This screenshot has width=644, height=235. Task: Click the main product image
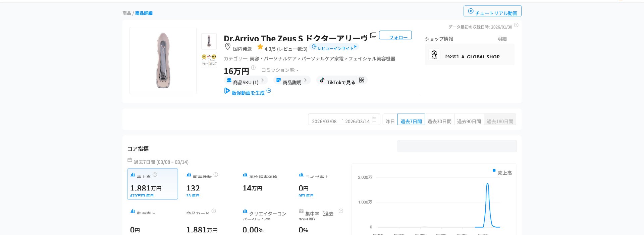point(163,60)
